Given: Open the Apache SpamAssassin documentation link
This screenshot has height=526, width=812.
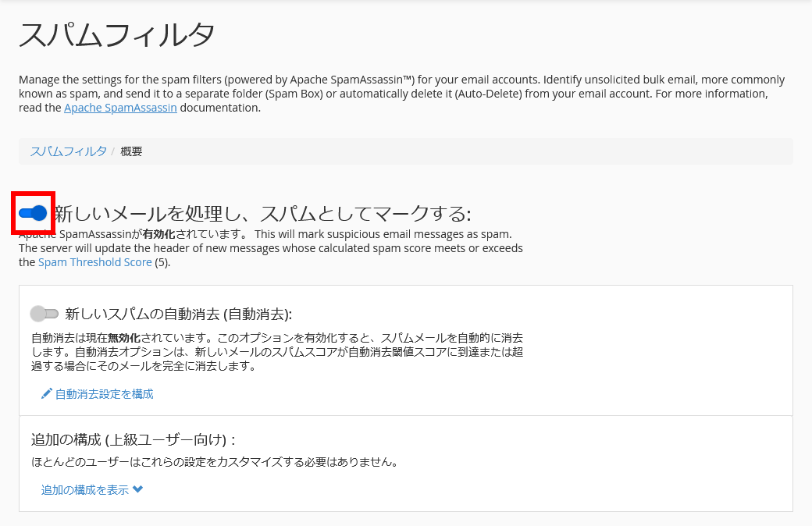Looking at the screenshot, I should pos(119,108).
